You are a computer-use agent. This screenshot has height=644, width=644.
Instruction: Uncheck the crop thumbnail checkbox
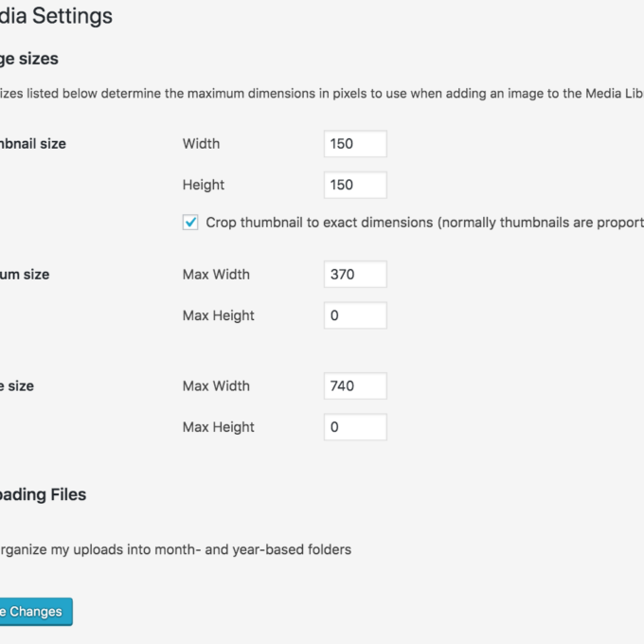[190, 223]
